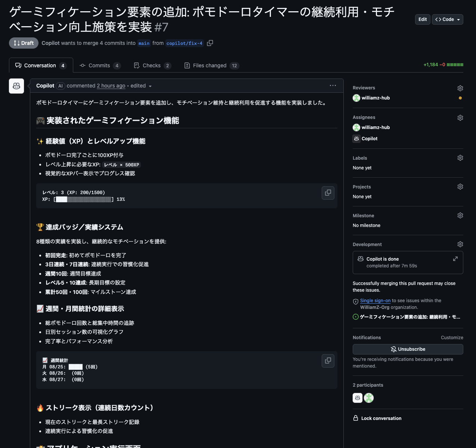Click Lock conversation link
This screenshot has height=448, width=476.
(377, 418)
